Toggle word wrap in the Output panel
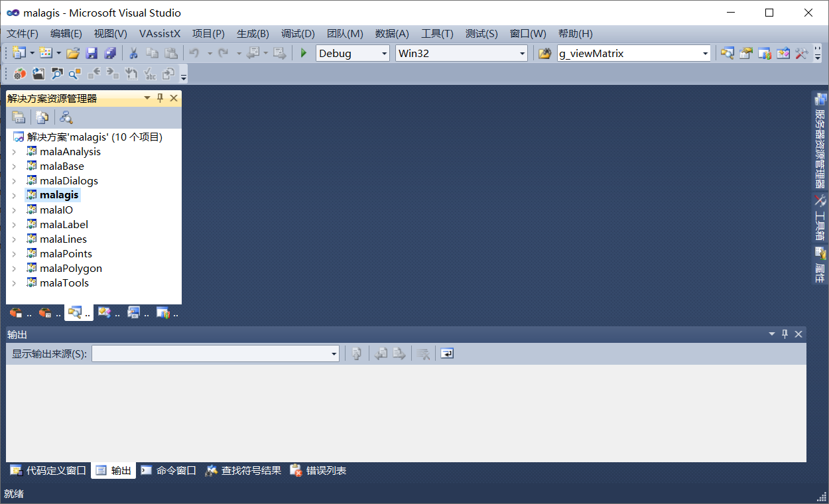The image size is (829, 504). pos(447,353)
